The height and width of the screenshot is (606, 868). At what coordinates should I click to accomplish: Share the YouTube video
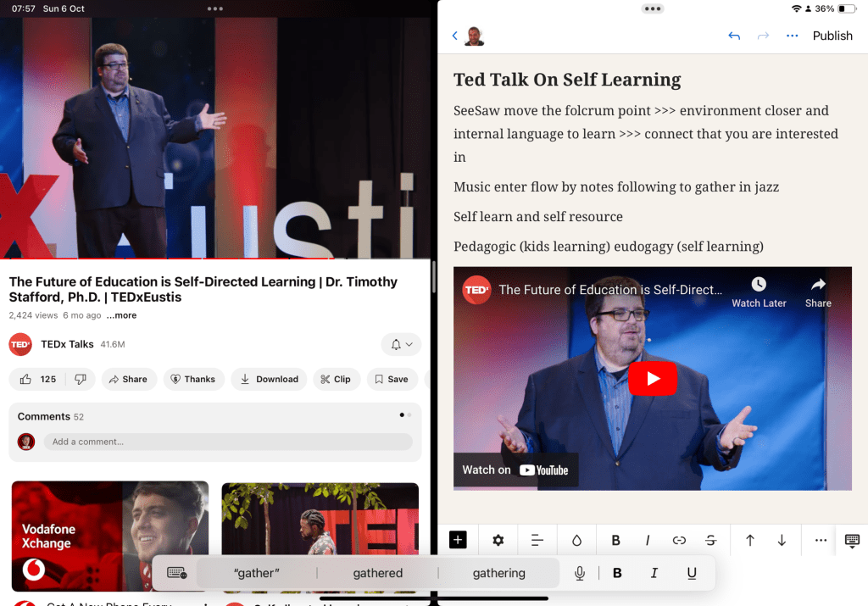[129, 379]
